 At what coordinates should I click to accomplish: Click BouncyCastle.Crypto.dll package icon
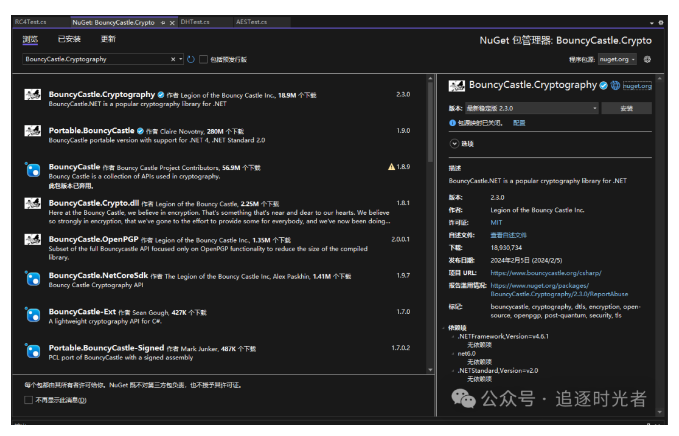32,203
